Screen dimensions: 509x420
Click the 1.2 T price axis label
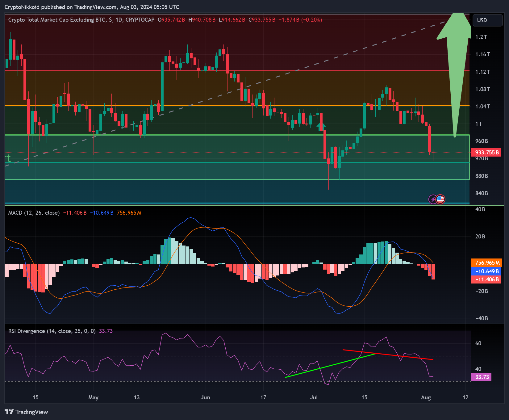pos(481,37)
